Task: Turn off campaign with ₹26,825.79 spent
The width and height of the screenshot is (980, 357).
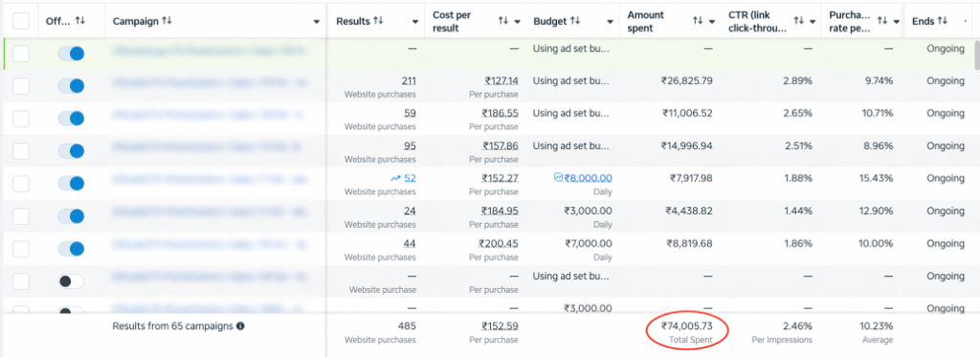Action: 71,85
